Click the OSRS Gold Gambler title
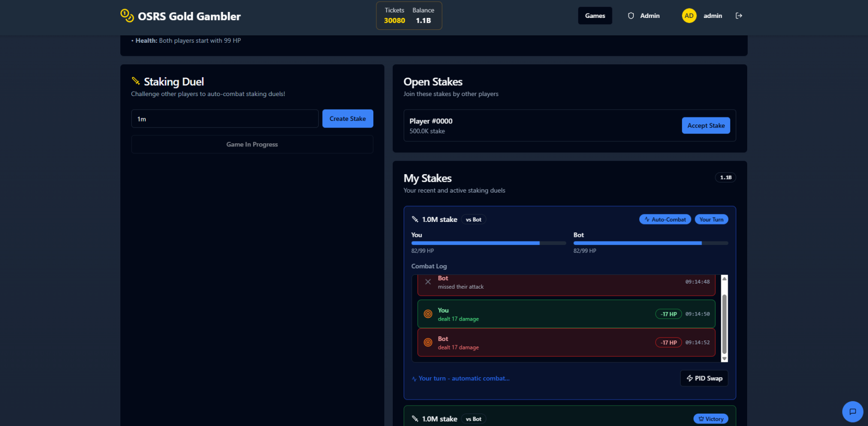 tap(189, 16)
